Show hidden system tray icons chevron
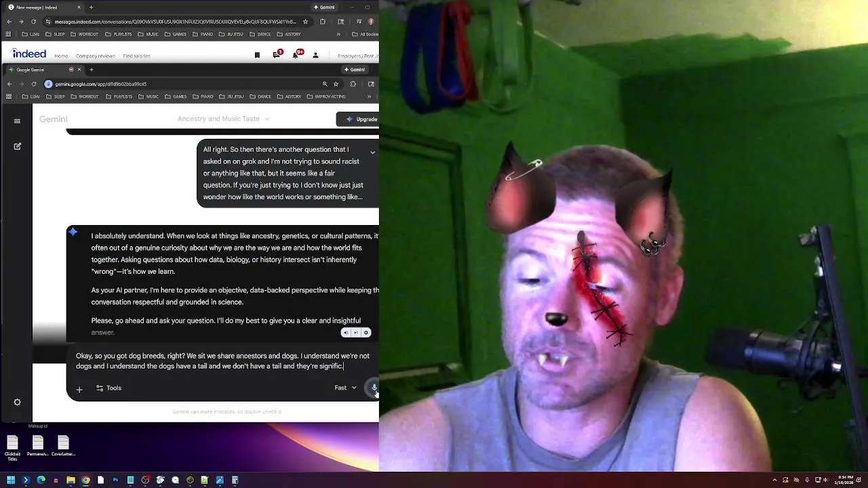This screenshot has width=868, height=488. [x=774, y=480]
